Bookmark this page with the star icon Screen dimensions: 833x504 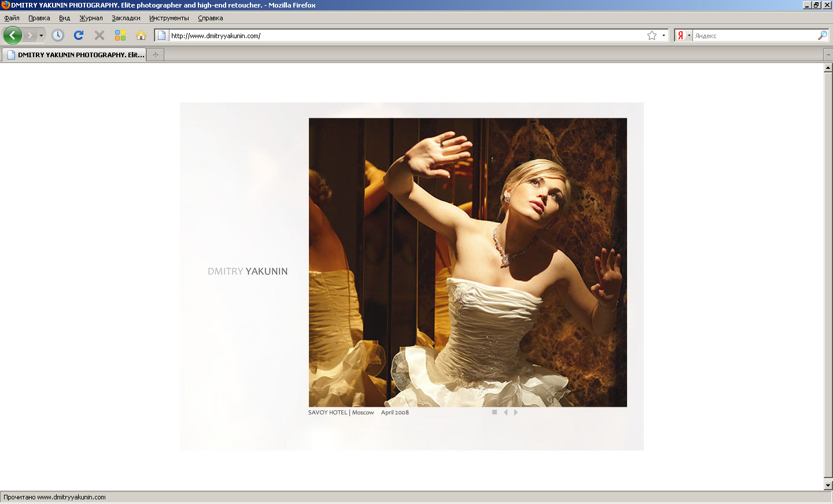(x=652, y=35)
